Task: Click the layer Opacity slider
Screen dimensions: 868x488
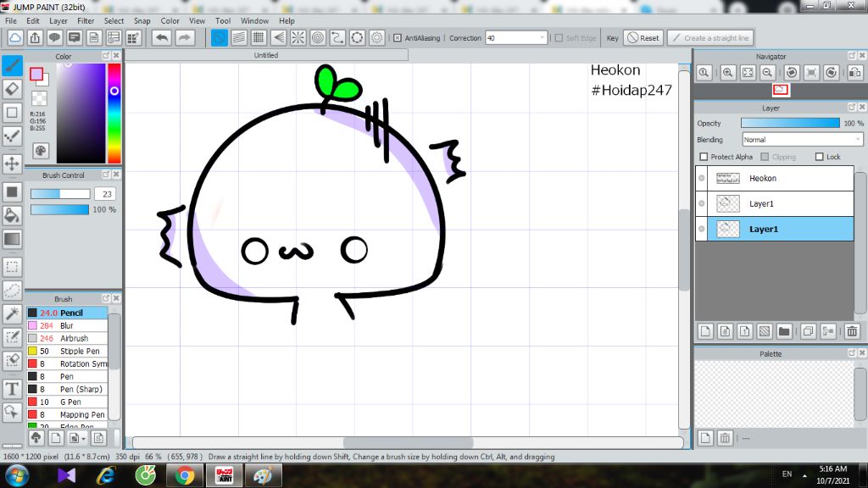Action: pyautogui.click(x=790, y=123)
